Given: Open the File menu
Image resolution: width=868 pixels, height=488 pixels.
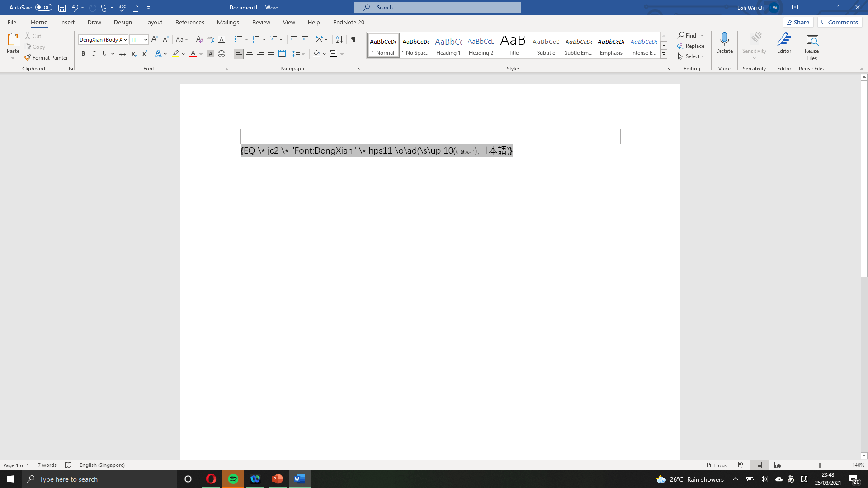Looking at the screenshot, I should (12, 22).
